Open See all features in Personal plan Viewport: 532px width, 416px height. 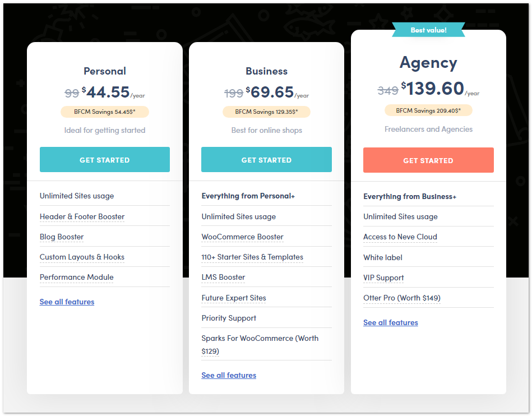[x=67, y=302]
